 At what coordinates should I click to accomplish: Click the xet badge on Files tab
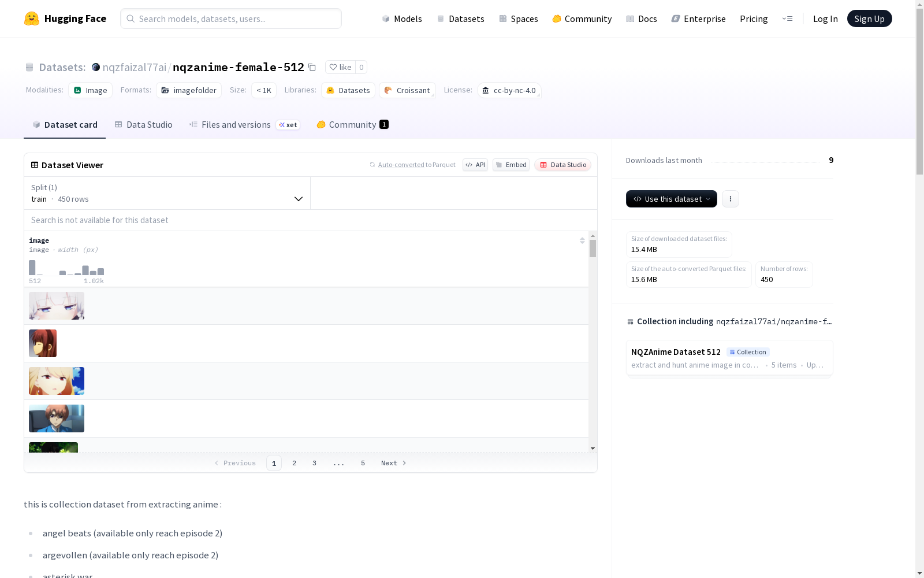point(288,125)
